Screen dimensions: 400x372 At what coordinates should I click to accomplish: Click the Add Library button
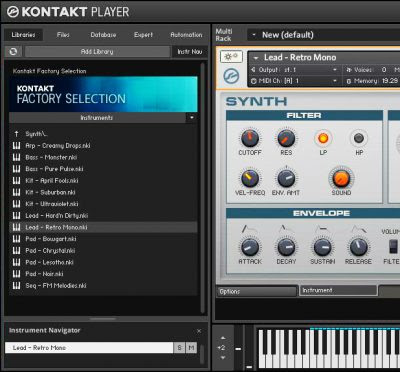(x=97, y=52)
